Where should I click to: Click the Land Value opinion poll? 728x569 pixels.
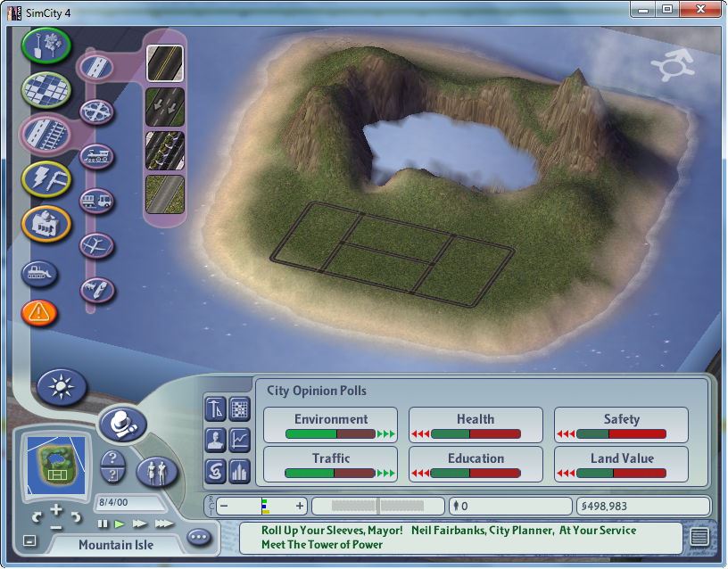[x=621, y=465]
